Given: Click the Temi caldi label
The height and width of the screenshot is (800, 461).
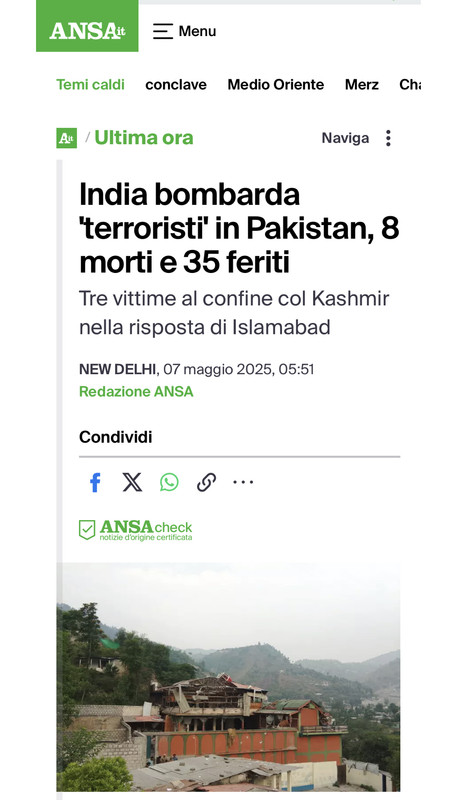Looking at the screenshot, I should tap(90, 85).
